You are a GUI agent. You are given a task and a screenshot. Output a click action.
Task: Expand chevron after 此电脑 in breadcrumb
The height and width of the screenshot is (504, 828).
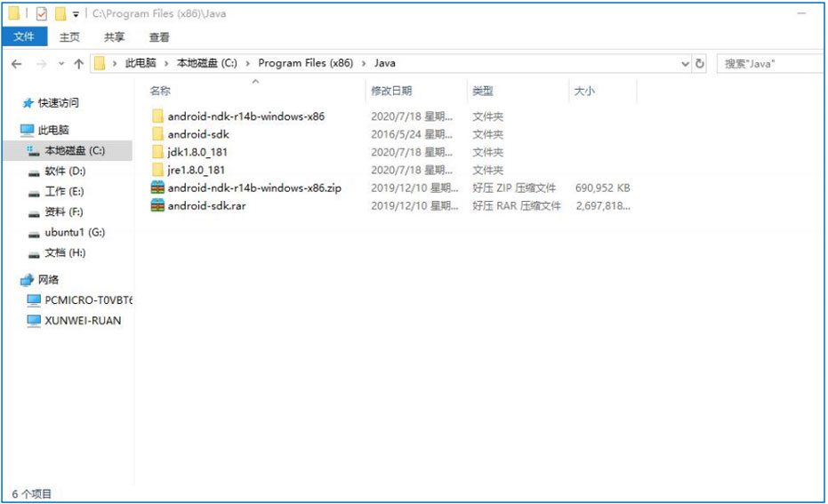pos(166,63)
